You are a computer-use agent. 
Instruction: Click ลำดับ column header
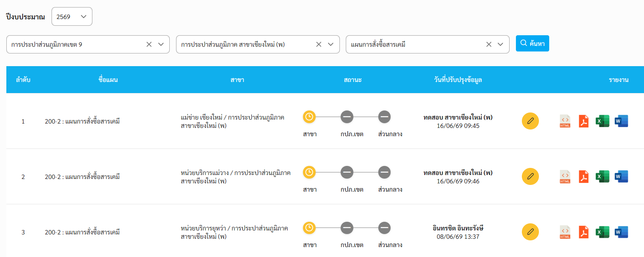(23, 80)
